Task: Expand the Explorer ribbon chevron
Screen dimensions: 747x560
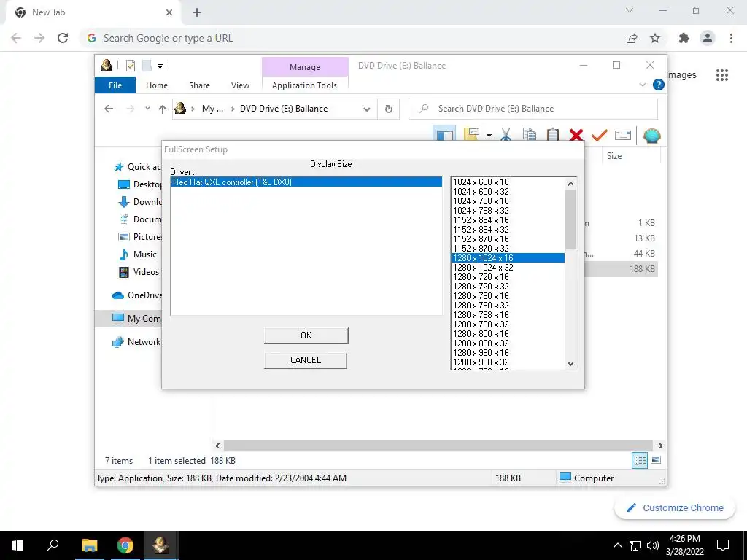Action: [x=642, y=85]
